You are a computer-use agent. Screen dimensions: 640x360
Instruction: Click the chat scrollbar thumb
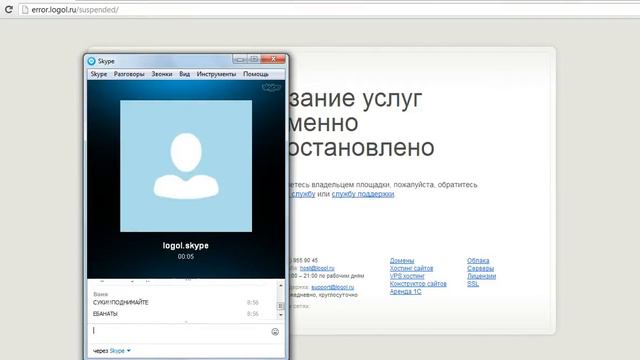pos(280,306)
